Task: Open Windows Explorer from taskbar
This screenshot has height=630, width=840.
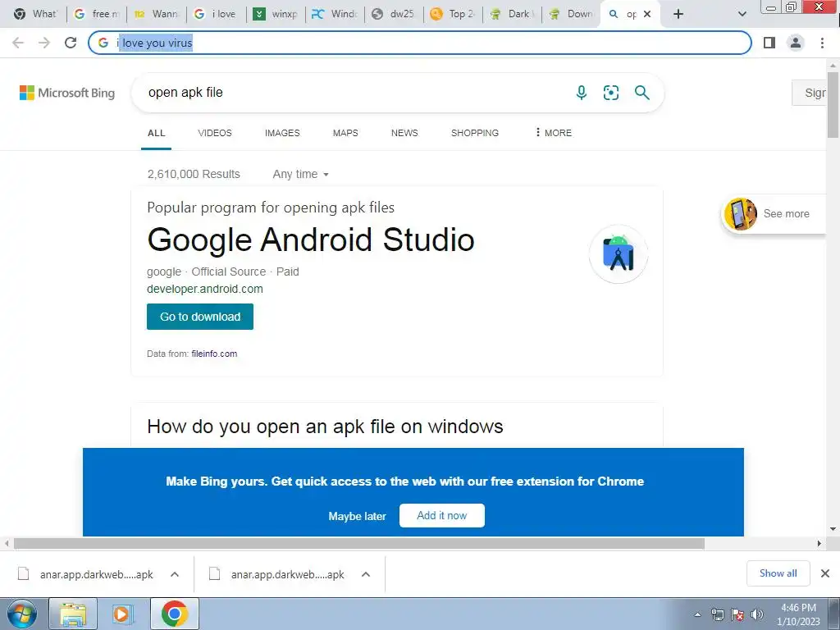Action: tap(73, 614)
